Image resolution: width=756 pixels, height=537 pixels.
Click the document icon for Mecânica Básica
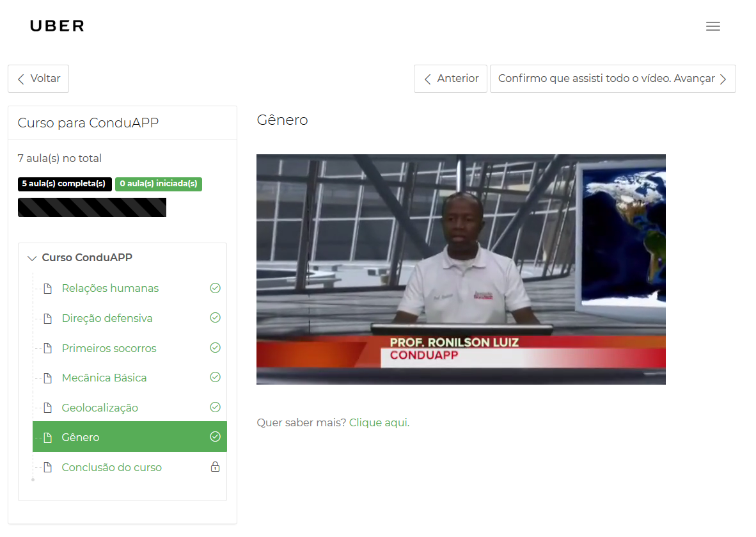point(48,378)
